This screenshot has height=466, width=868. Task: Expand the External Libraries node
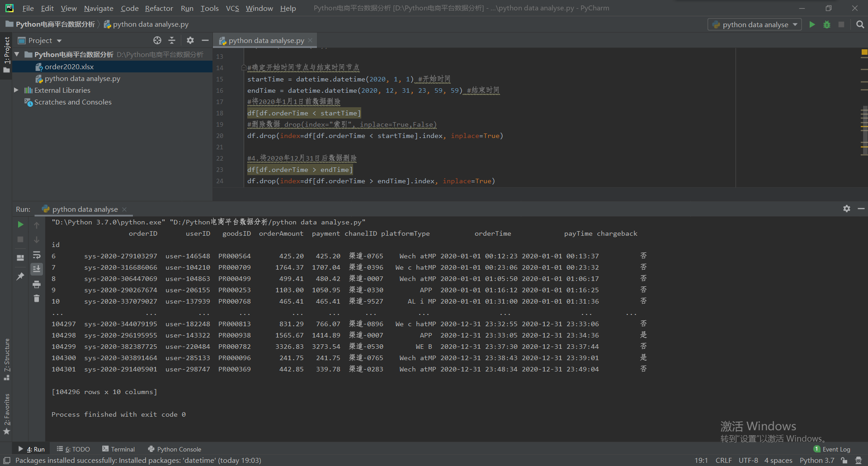16,90
